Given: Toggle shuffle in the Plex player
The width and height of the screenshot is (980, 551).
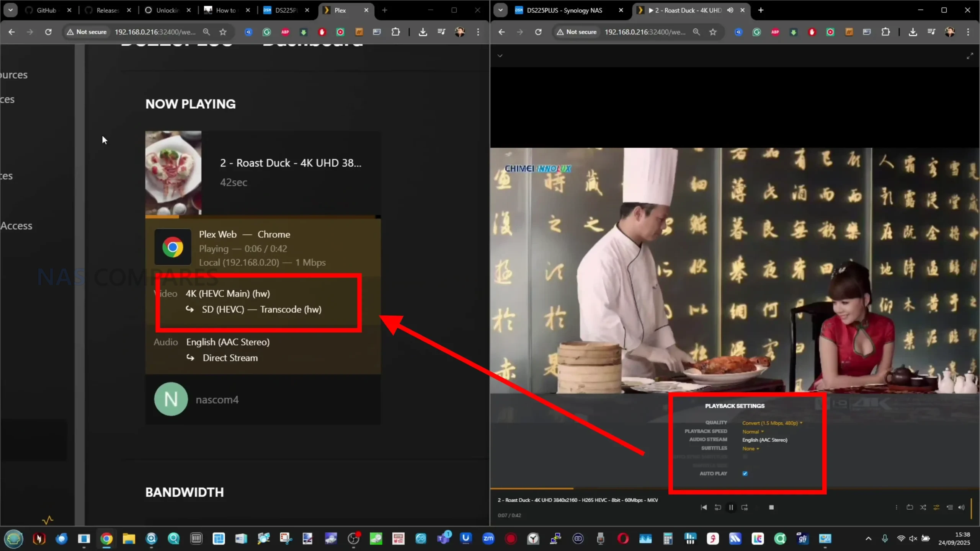Looking at the screenshot, I should pyautogui.click(x=923, y=507).
